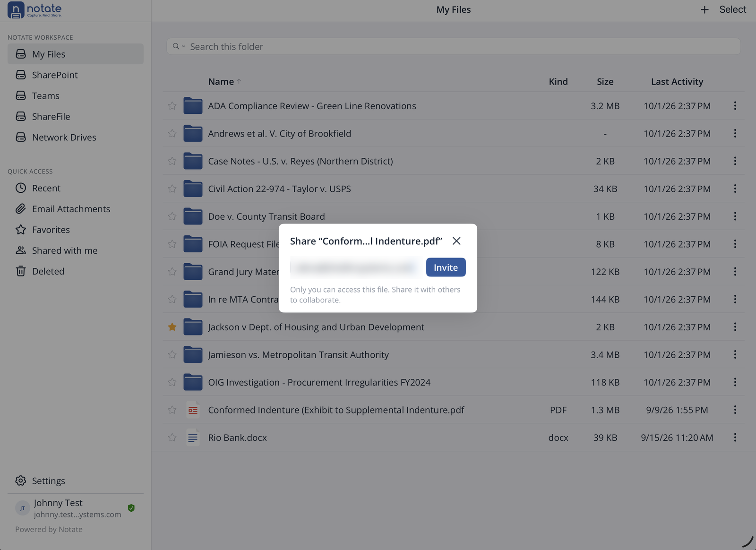Click the Select button in header
This screenshot has width=756, height=550.
pos(732,9)
